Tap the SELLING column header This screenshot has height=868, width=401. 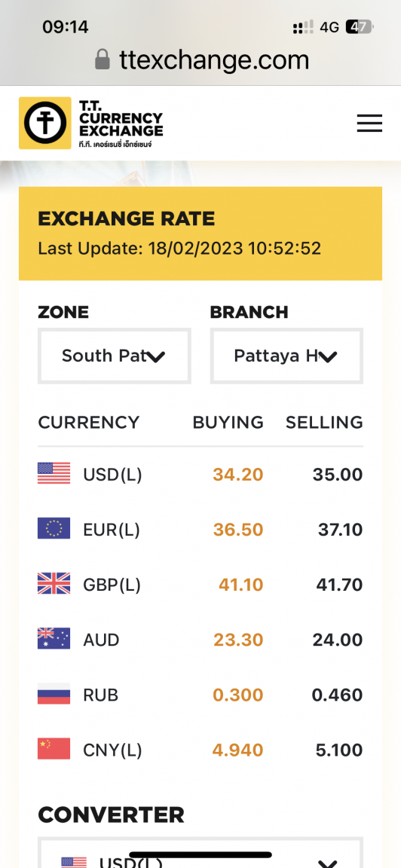point(324,423)
